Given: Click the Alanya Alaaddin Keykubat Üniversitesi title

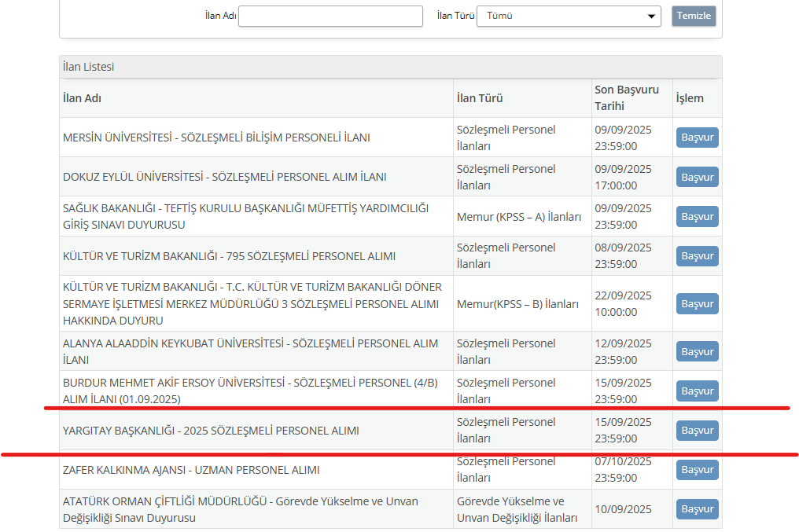Looking at the screenshot, I should coord(250,352).
